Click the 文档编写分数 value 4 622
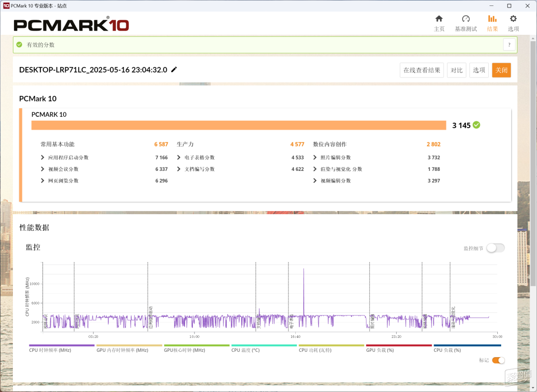537x392 pixels. pyautogui.click(x=298, y=169)
